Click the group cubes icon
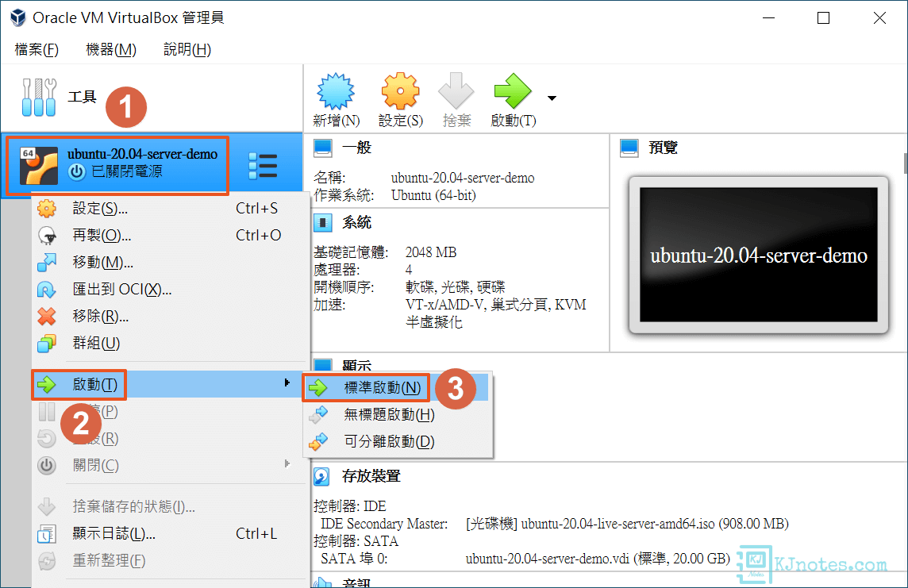Screen dimensions: 908x588 coord(47,343)
